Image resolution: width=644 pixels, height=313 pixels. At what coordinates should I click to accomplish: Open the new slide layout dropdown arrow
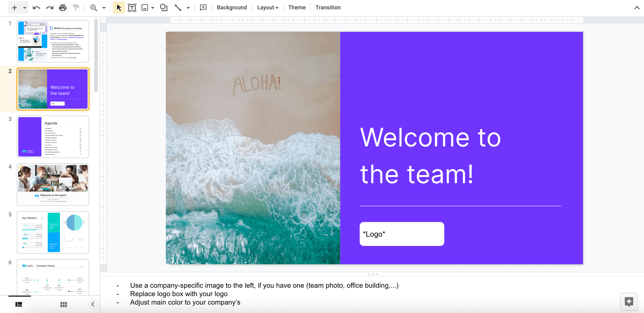click(25, 7)
